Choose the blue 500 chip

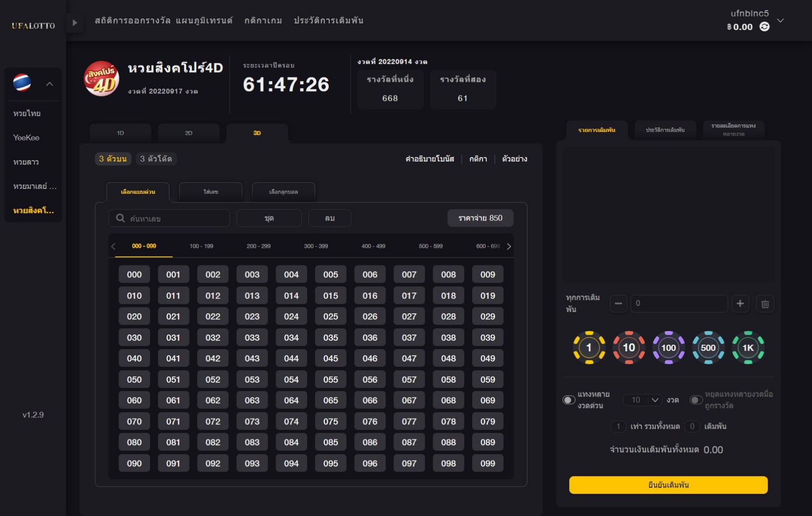708,348
